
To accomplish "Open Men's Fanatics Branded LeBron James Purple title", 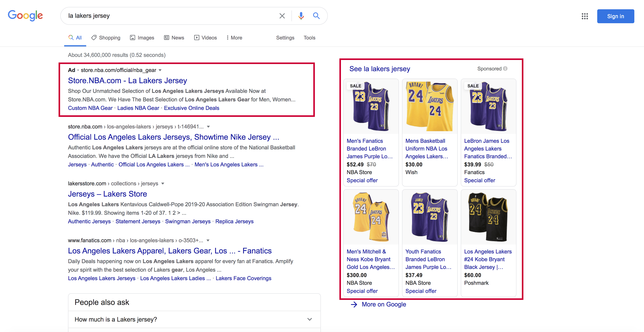I will [370, 149].
